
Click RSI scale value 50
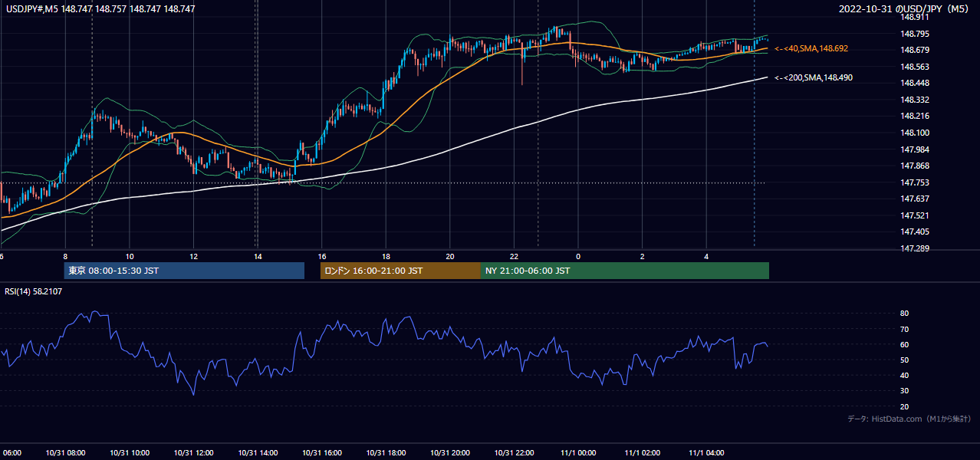tap(905, 360)
